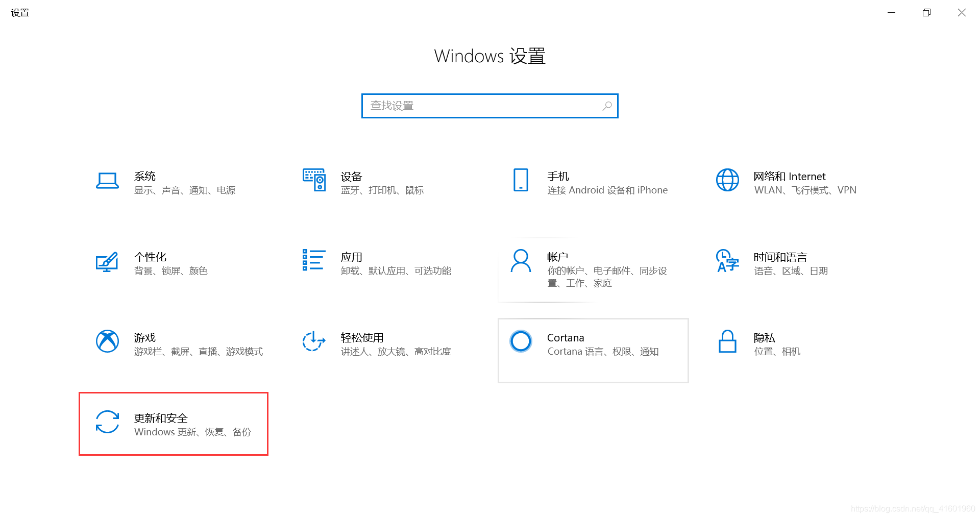Image resolution: width=980 pixels, height=518 pixels.
Task: Open the 隐私 padlock icon
Action: [x=727, y=341]
